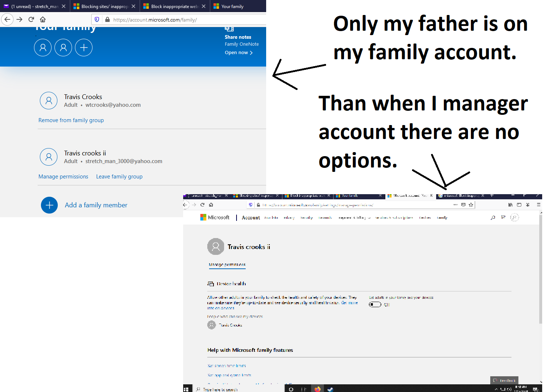This screenshot has height=392, width=544.
Task: Click Travis Crooks profile avatar (wtcrooks)
Action: click(49, 101)
